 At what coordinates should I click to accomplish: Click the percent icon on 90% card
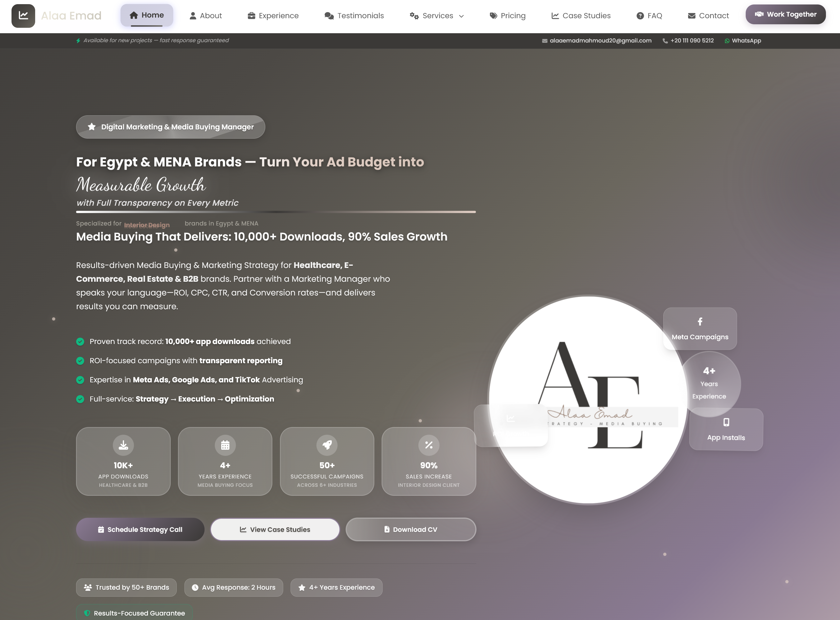[429, 445]
